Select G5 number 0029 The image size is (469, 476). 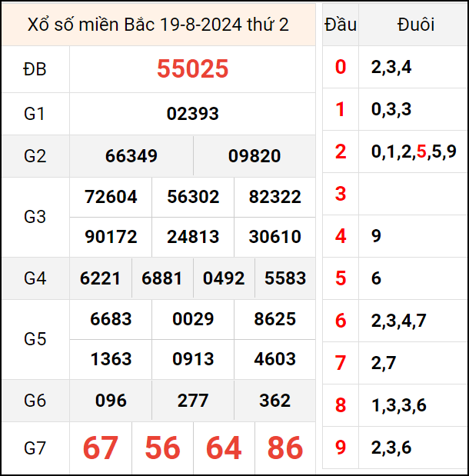(193, 319)
